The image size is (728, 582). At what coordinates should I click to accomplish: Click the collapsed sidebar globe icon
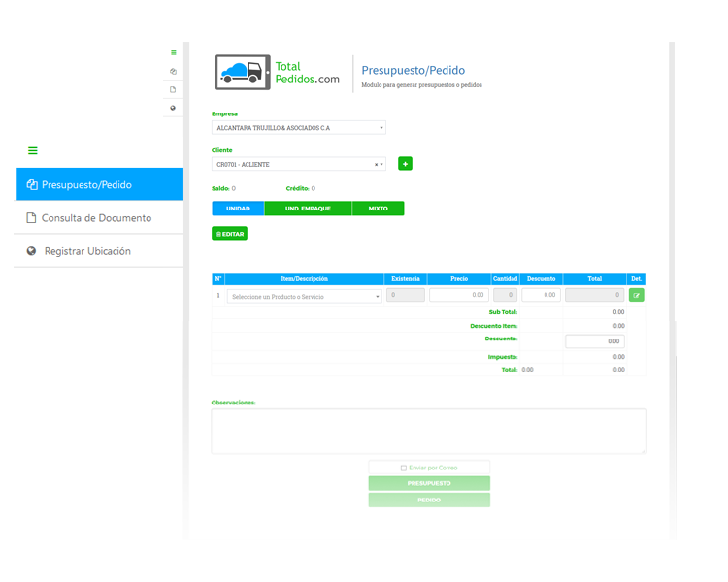pyautogui.click(x=173, y=108)
